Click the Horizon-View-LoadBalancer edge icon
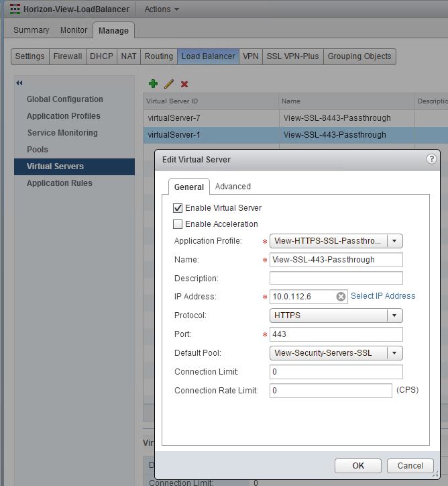This screenshot has height=486, width=448. 15,9
